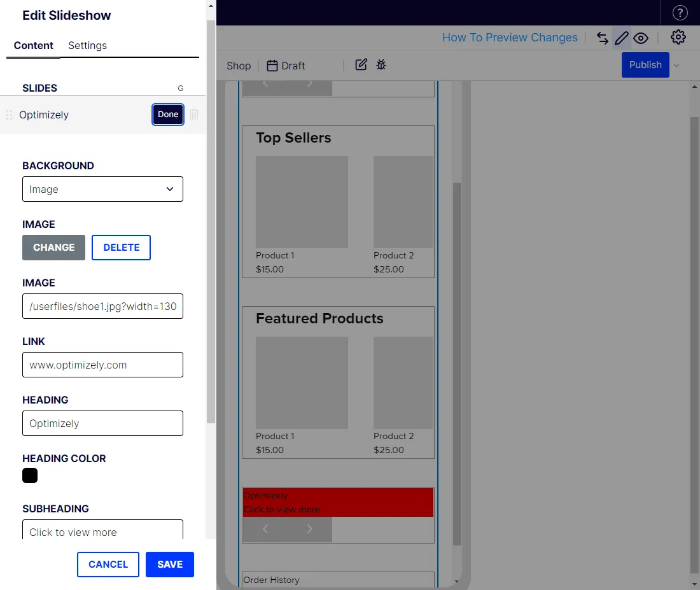Click the Draft status label
The height and width of the screenshot is (590, 700).
pyautogui.click(x=293, y=66)
